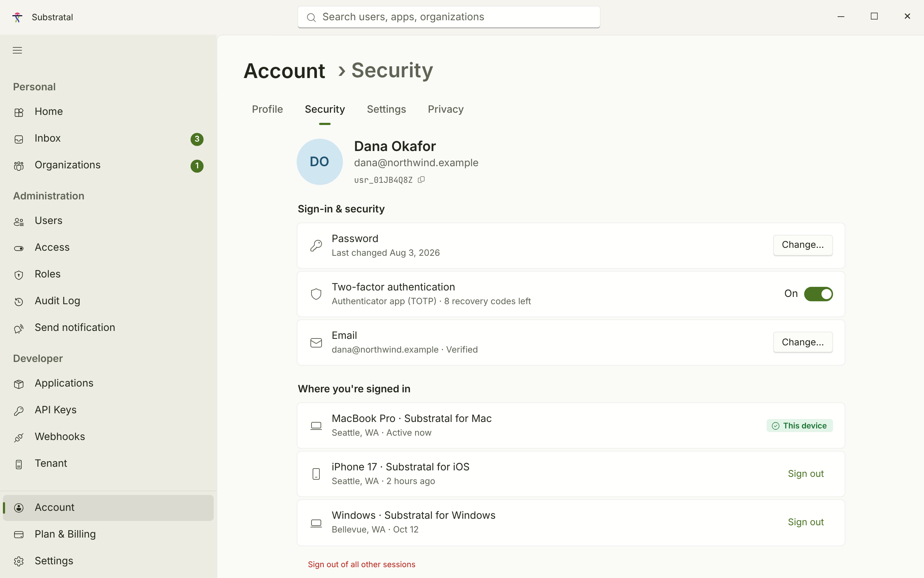Turn off two-factor authentication toggle
This screenshot has width=924, height=578.
(x=818, y=294)
